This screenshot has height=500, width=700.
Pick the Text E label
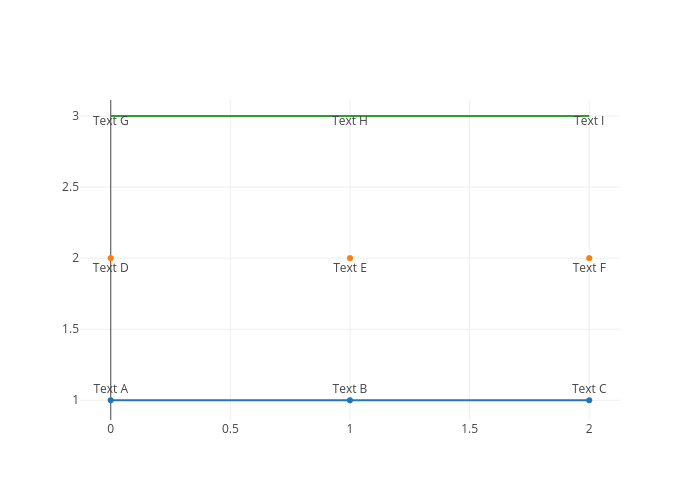350,268
